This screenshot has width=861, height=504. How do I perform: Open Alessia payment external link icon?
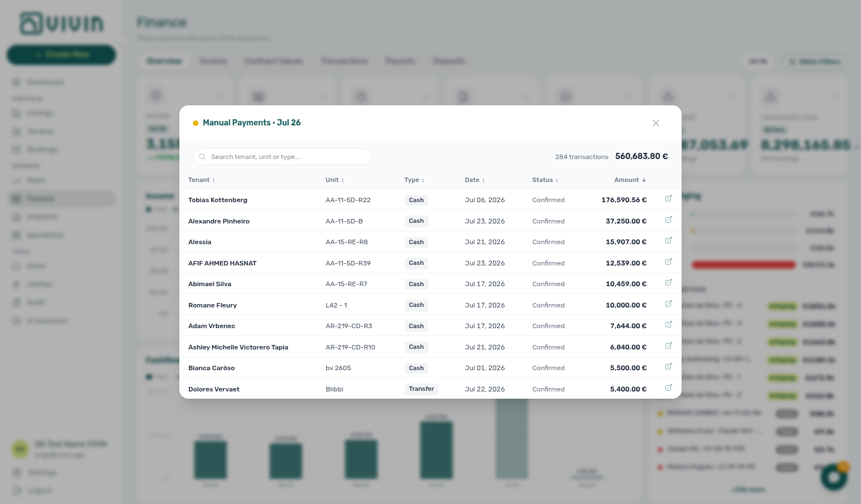[668, 241]
